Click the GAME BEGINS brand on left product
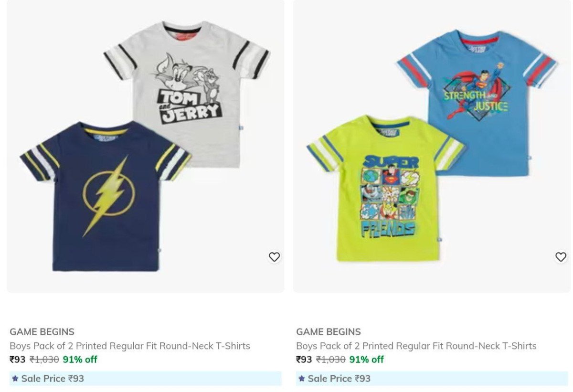Image resolution: width=573 pixels, height=392 pixels. pos(42,331)
